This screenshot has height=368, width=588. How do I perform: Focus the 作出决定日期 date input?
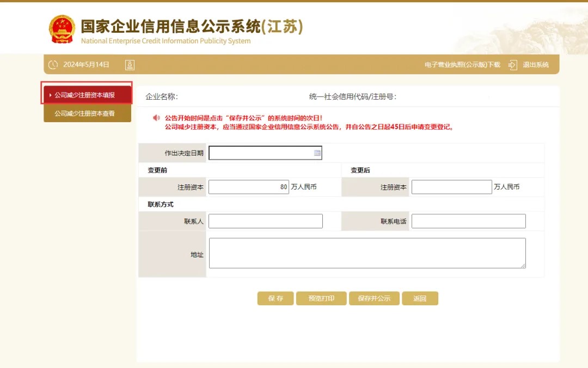(260, 153)
